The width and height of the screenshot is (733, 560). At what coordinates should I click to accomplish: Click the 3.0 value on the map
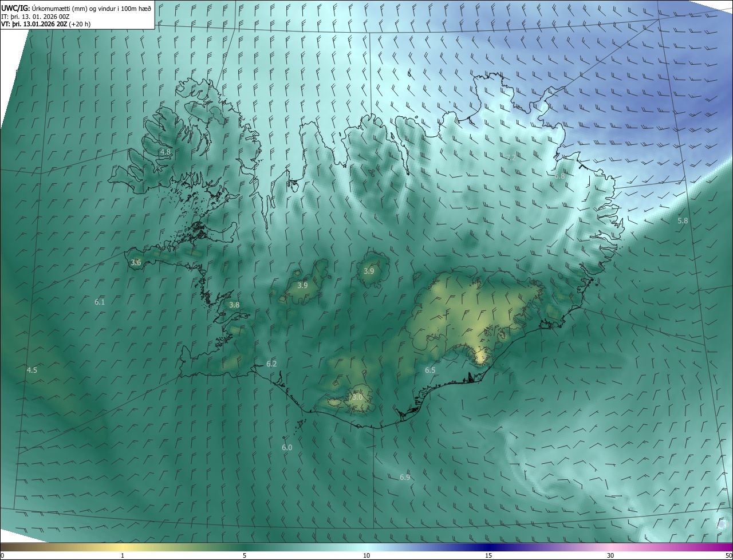[357, 397]
